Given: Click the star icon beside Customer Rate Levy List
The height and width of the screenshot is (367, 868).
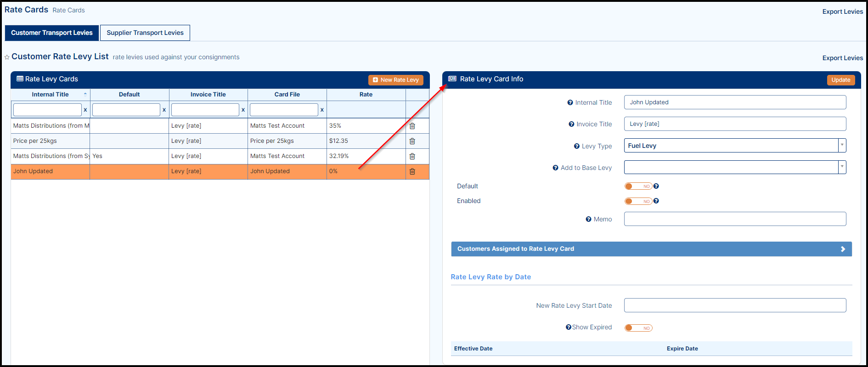Looking at the screenshot, I should click(7, 57).
